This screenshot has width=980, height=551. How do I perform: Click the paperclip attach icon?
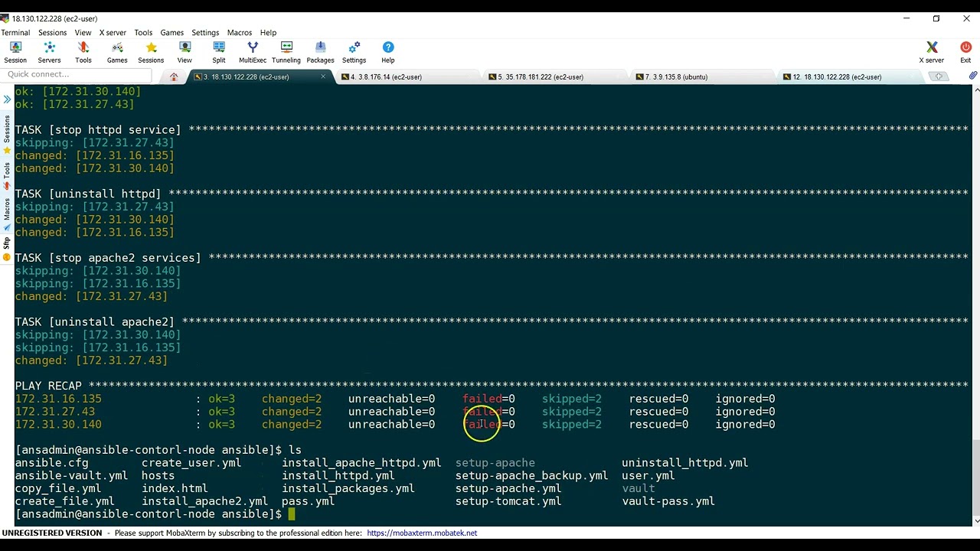point(972,76)
